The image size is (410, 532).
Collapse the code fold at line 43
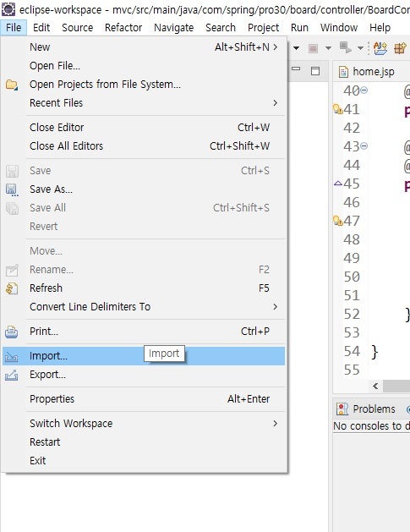click(x=364, y=145)
